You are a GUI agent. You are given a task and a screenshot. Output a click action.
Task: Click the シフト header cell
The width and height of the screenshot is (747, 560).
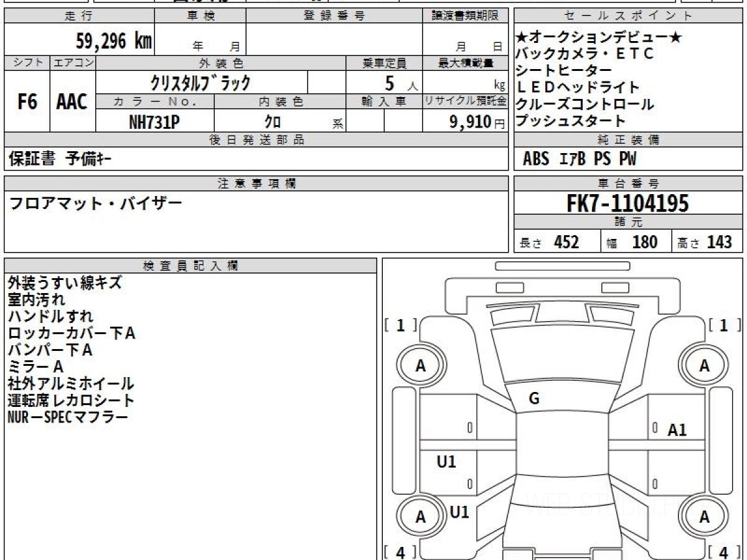tap(27, 63)
